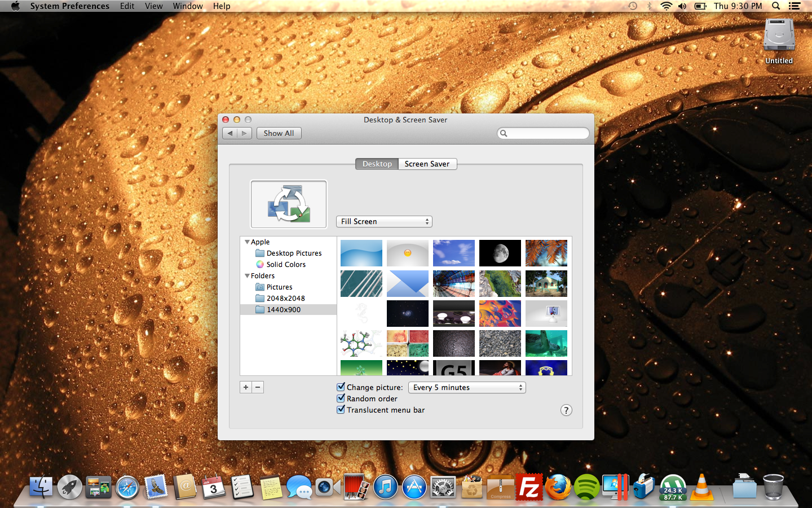Choose the molecule wallpaper thumbnail
Viewport: 812px width, 508px height.
(361, 344)
